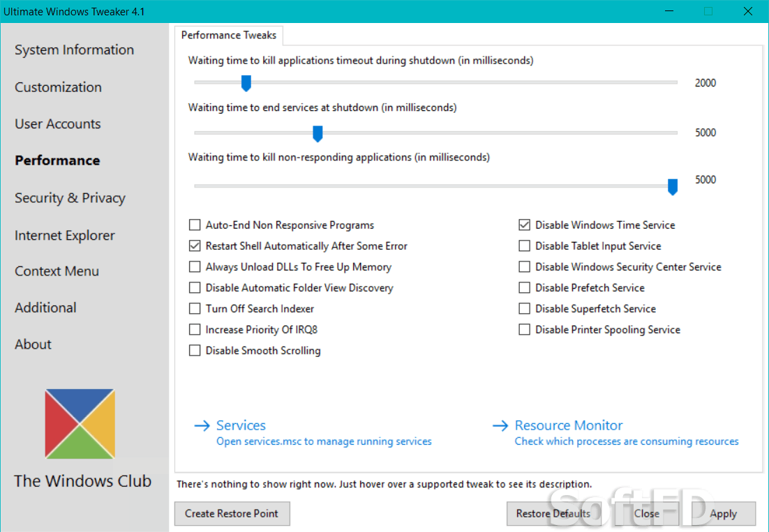Click The Windows Club logo
The width and height of the screenshot is (769, 532).
coord(80,424)
